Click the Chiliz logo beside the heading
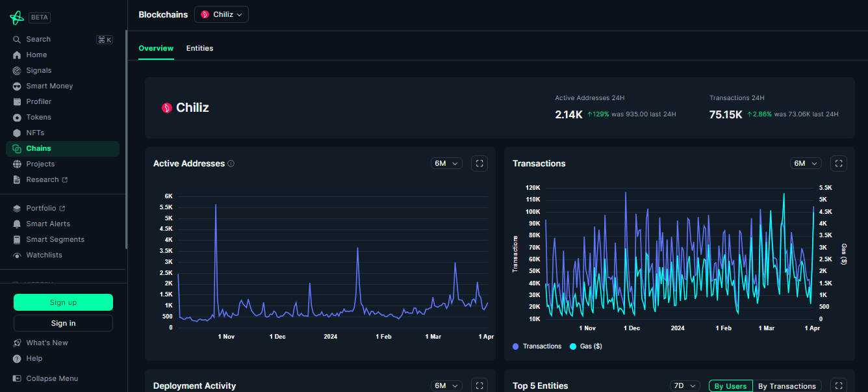868x392 pixels. [x=166, y=108]
